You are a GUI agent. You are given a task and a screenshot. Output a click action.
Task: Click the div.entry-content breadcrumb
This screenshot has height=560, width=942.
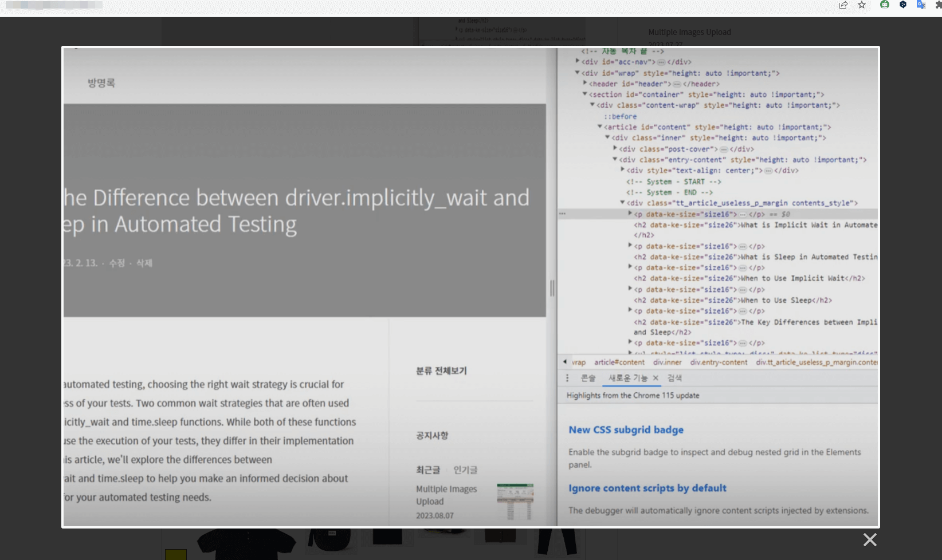pyautogui.click(x=719, y=362)
